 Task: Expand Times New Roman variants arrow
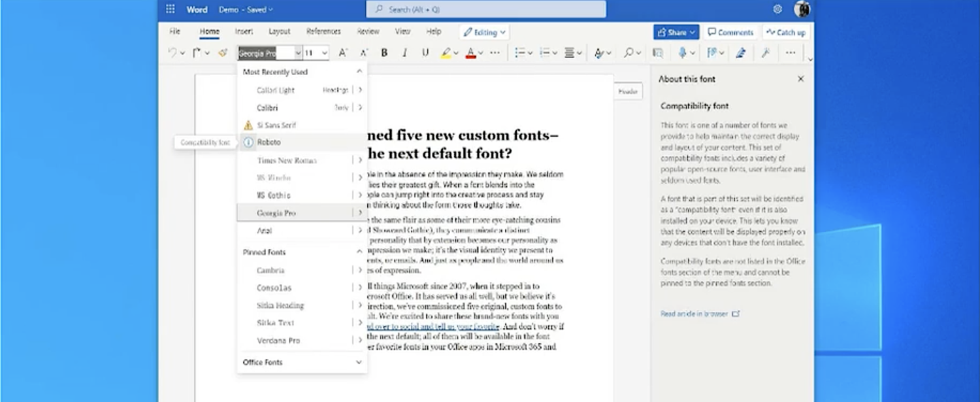359,159
